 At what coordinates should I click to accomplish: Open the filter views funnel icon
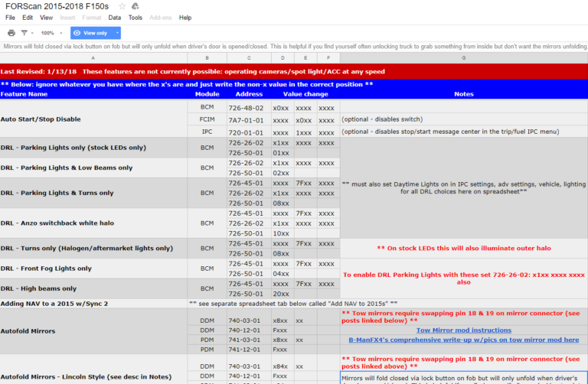pos(24,33)
